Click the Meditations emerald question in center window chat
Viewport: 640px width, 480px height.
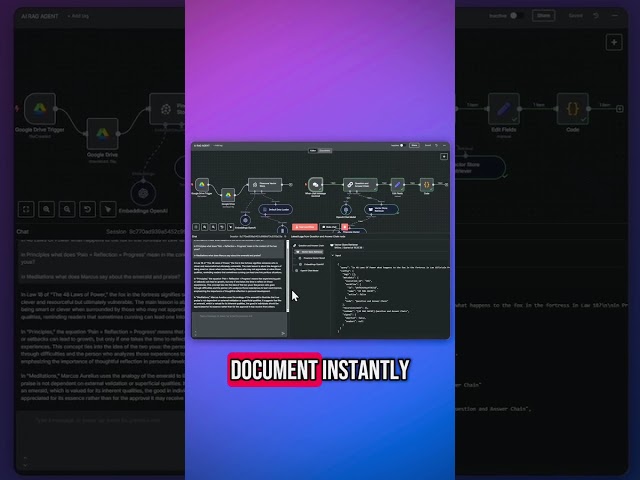pos(227,256)
